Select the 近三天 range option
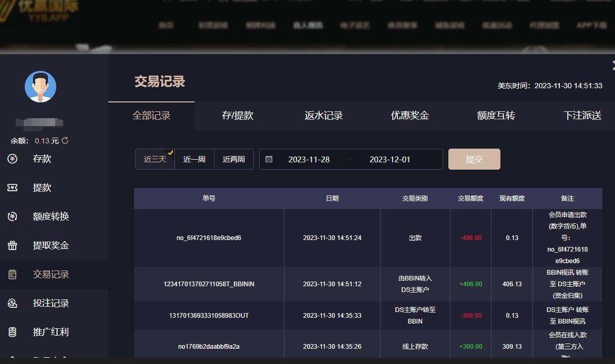This screenshot has width=615, height=364. [x=155, y=159]
